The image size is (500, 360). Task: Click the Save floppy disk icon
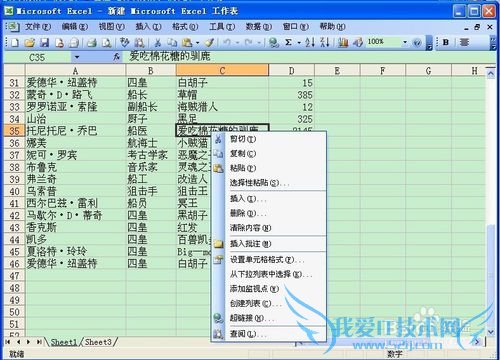(x=44, y=42)
